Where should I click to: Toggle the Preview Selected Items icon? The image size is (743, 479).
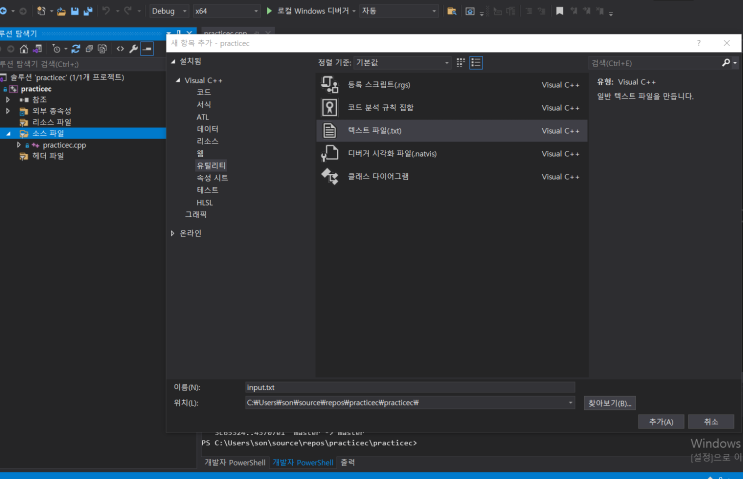click(x=147, y=49)
